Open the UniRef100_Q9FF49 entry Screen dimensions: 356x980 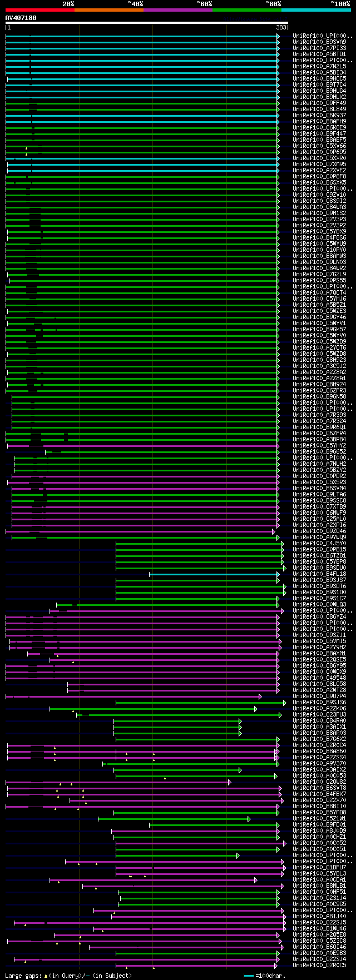319,103
